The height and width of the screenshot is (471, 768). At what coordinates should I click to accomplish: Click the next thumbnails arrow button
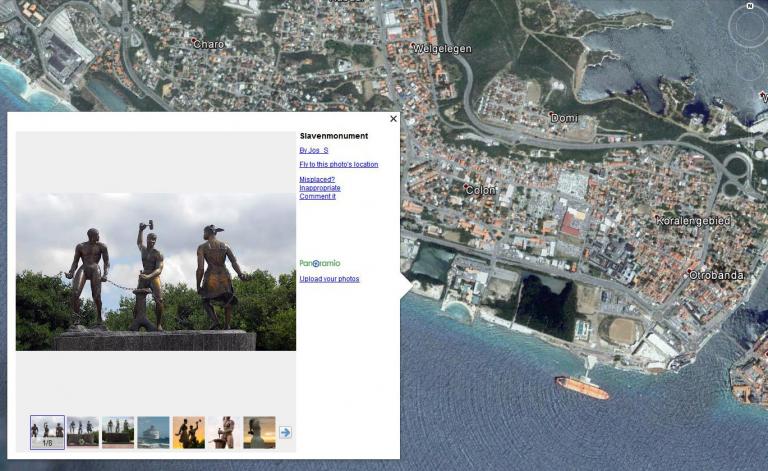coord(285,432)
